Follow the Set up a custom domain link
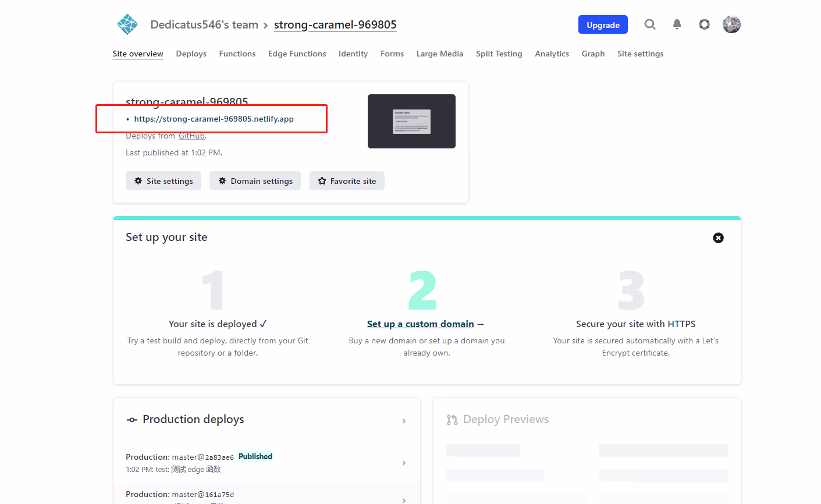821x504 pixels. (421, 324)
